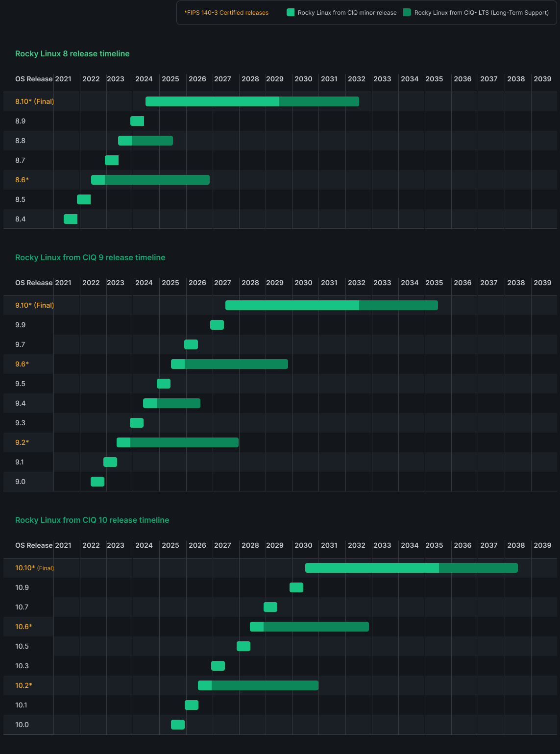The height and width of the screenshot is (754, 560).
Task: Click the 9.0 release marker
Action: coord(97,482)
